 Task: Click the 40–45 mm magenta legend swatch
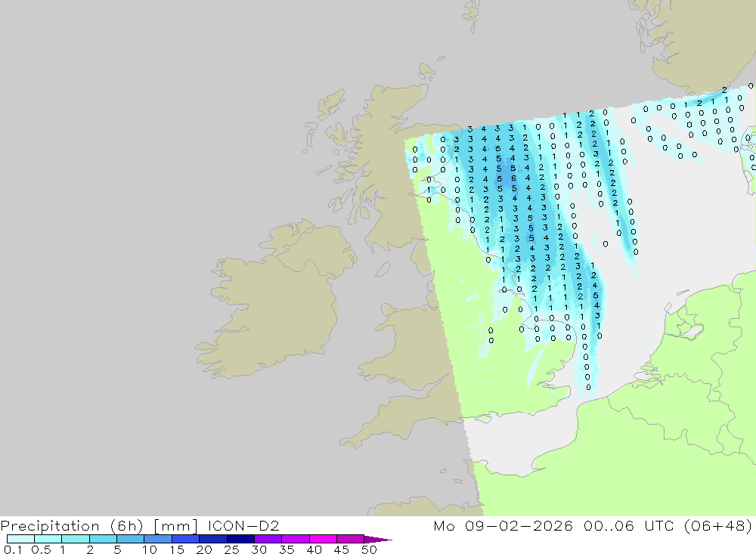coord(323,539)
